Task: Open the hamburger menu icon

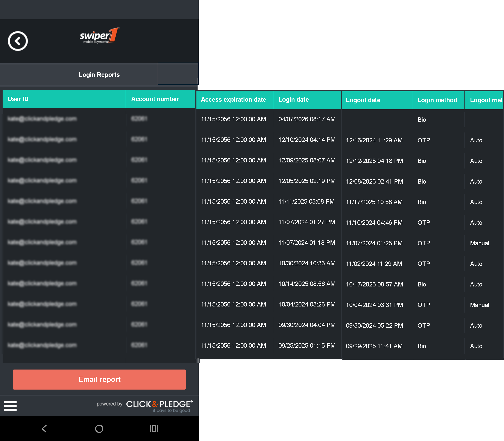Action: pos(10,406)
